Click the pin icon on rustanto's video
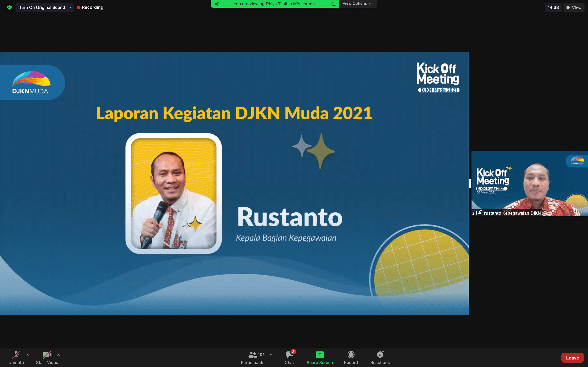588x367 pixels. click(x=480, y=213)
